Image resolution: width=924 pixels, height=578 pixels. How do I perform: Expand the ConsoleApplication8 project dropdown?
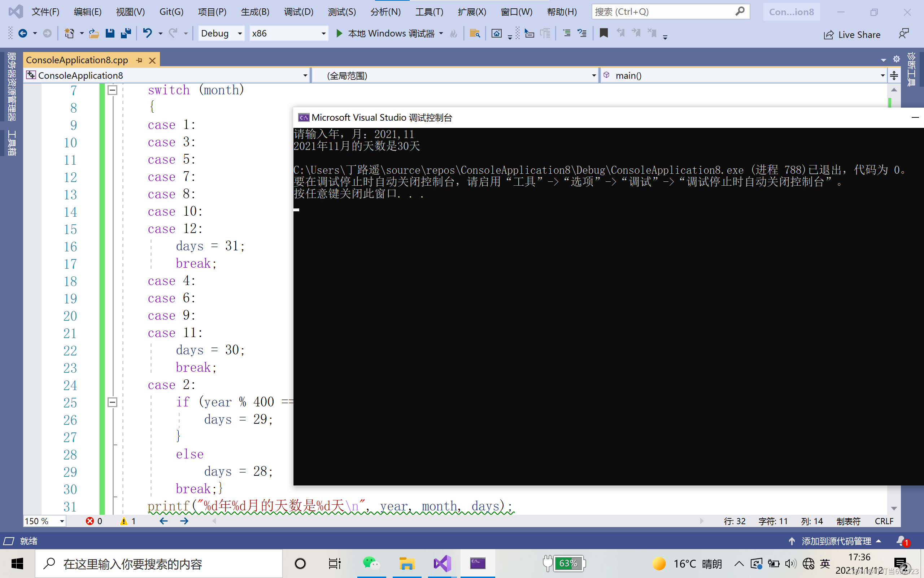tap(305, 76)
